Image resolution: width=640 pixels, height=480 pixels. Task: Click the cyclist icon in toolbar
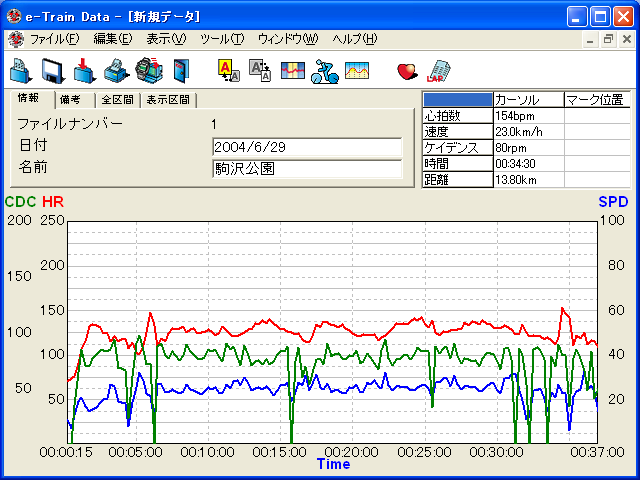pyautogui.click(x=323, y=70)
